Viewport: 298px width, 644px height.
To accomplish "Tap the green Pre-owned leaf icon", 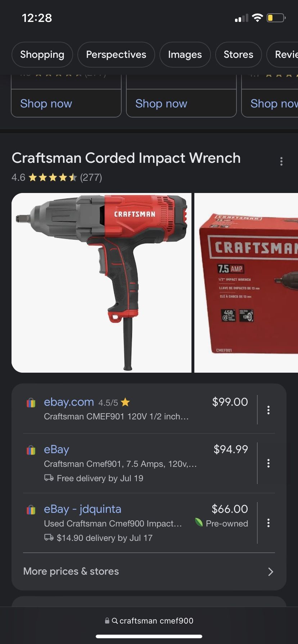I will click(x=199, y=522).
